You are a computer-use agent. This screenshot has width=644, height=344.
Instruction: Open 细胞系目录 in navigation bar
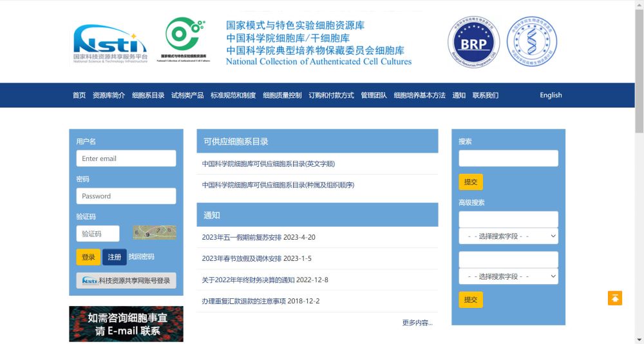coord(148,95)
